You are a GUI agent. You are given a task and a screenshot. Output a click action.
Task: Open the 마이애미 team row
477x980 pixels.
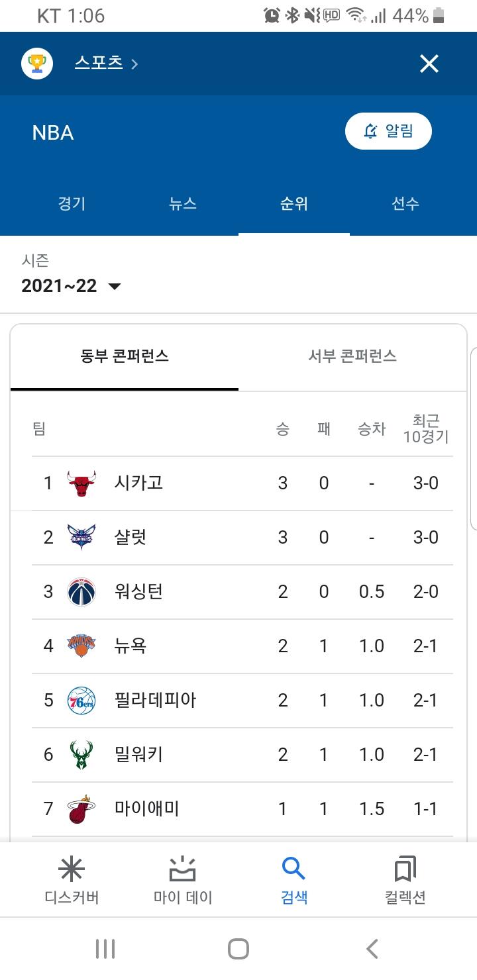coord(147,809)
